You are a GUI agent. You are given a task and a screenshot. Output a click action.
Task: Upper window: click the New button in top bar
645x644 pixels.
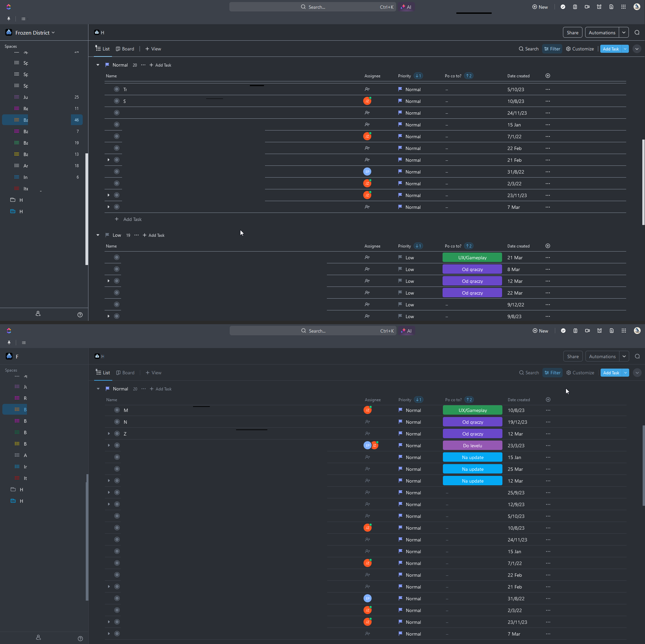(540, 7)
